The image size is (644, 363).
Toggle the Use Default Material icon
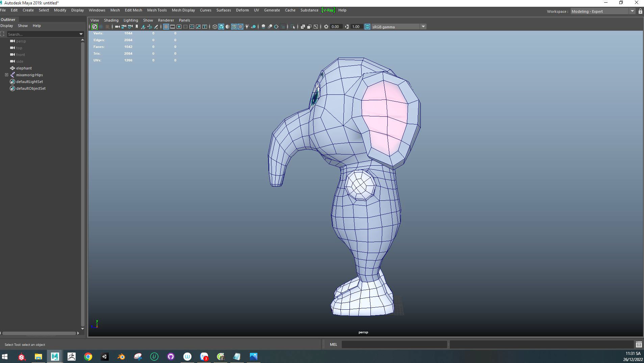coord(228,27)
